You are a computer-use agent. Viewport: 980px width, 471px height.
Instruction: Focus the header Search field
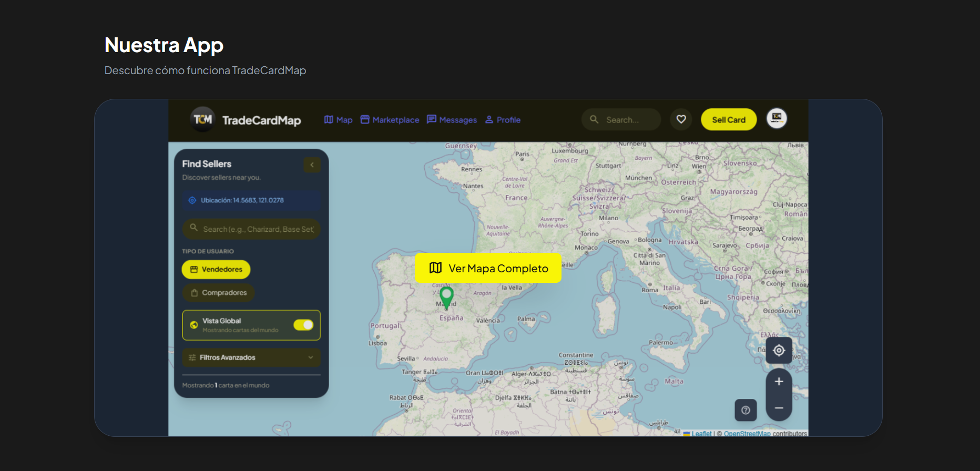pos(621,119)
